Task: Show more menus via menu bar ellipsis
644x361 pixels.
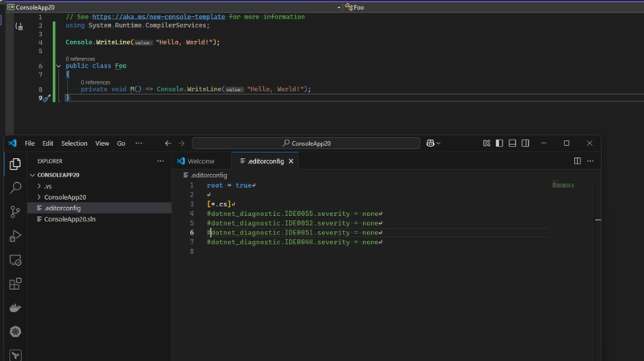Action: [138, 143]
